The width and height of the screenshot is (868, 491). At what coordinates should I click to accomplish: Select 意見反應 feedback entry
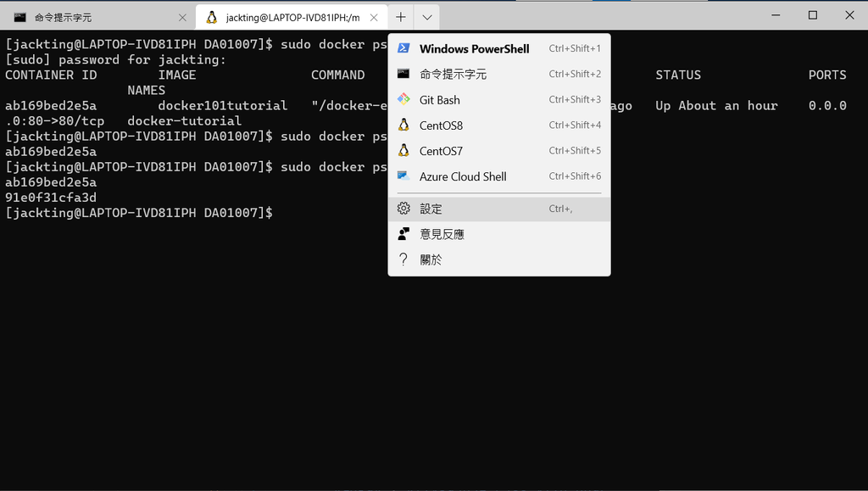[x=499, y=234]
